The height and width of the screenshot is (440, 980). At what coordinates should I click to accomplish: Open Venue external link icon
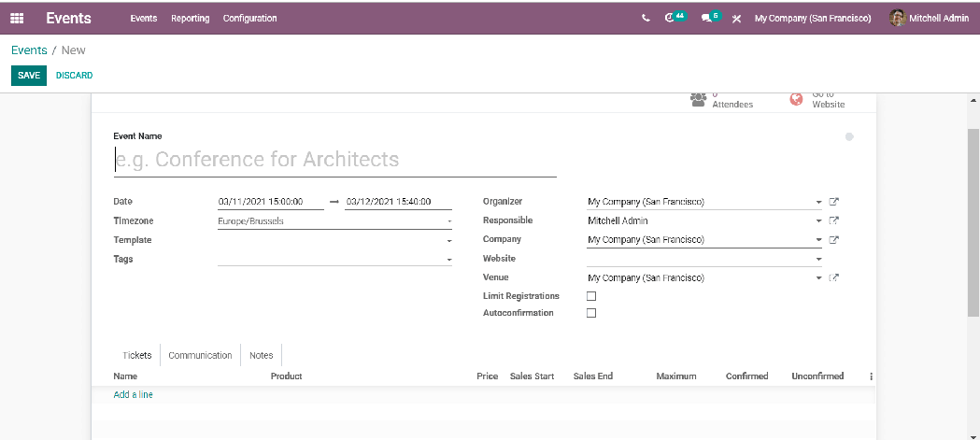833,278
